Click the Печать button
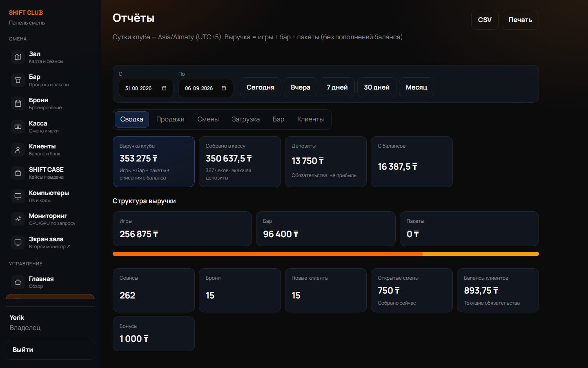 point(520,20)
